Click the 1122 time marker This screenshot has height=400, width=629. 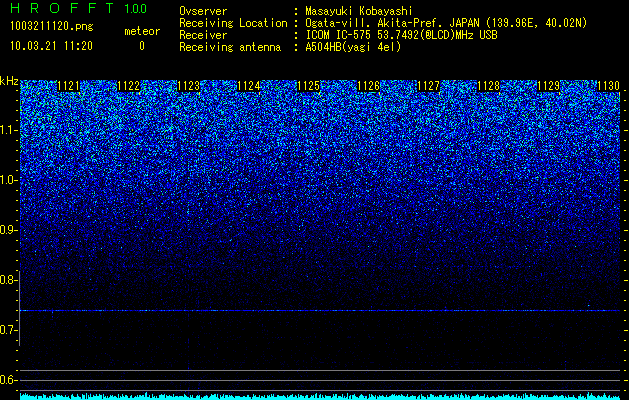point(128,86)
